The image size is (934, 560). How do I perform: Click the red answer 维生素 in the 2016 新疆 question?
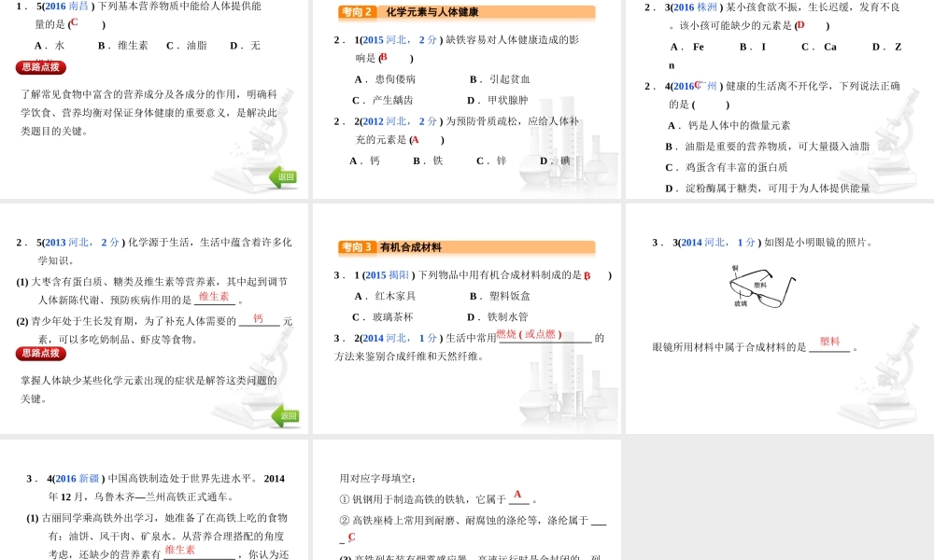click(x=180, y=550)
